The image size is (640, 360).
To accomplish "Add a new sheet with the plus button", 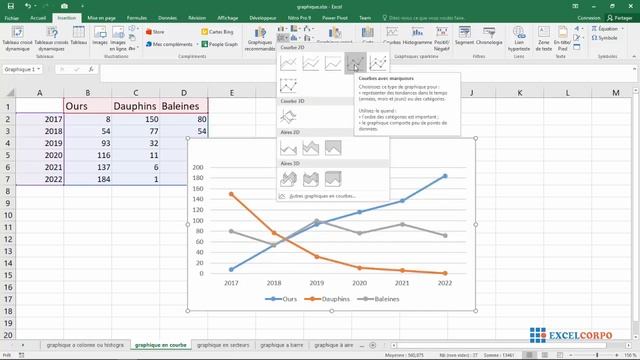I will [x=373, y=345].
